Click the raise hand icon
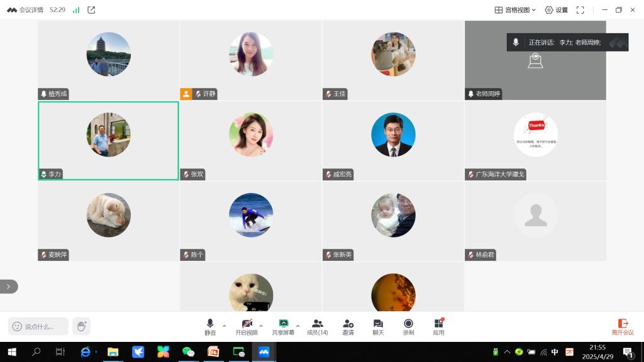The height and width of the screenshot is (362, 644). click(x=81, y=326)
